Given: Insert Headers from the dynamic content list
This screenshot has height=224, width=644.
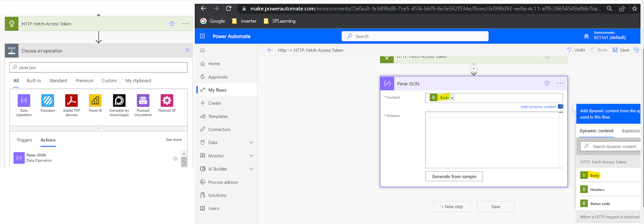Looking at the screenshot, I should click(610, 189).
